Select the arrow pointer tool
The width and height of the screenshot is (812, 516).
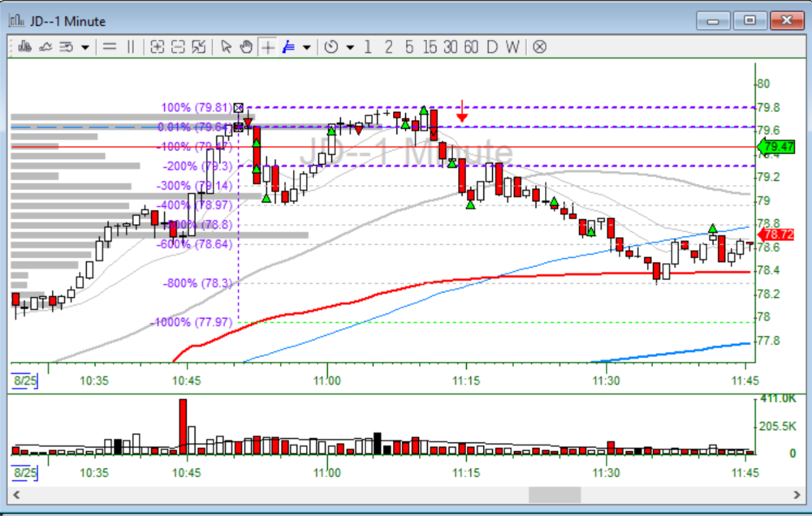[x=227, y=47]
